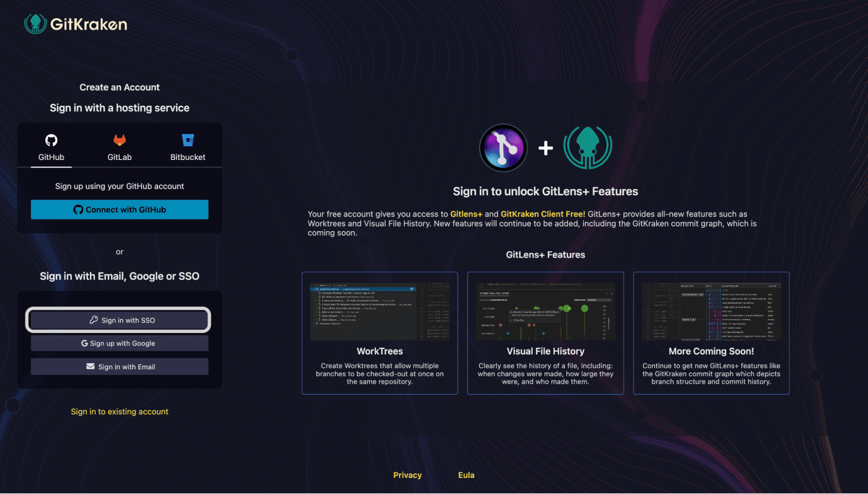Click the Google G icon
The image size is (868, 494).
[84, 343]
